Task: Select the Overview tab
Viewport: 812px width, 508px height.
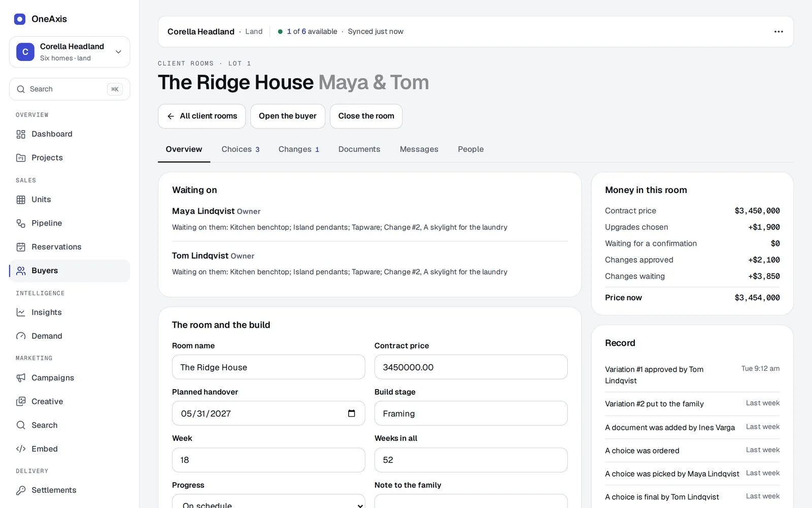Action: [184, 149]
